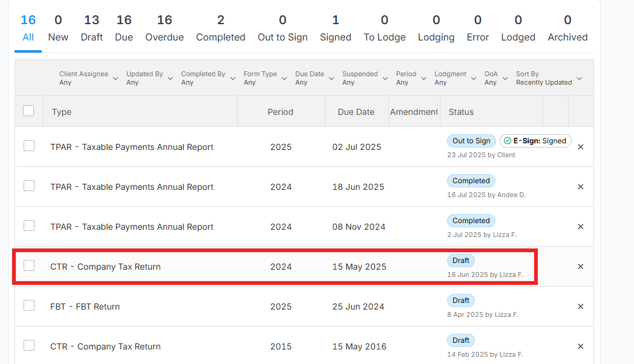Click due date 15 May 2016 cell
The width and height of the screenshot is (634, 364).
tap(359, 346)
